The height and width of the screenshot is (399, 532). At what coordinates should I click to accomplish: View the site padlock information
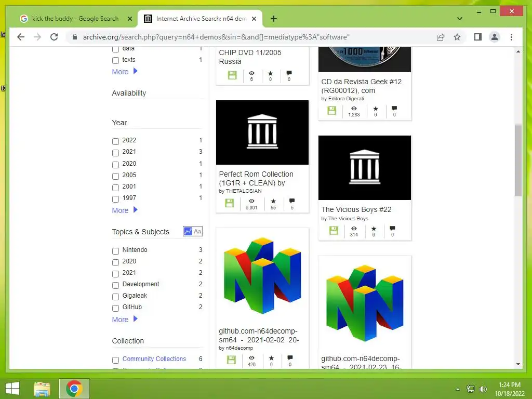click(x=75, y=37)
